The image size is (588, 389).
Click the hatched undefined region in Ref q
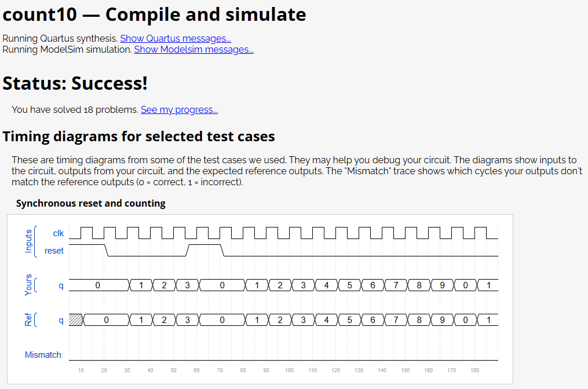click(76, 320)
